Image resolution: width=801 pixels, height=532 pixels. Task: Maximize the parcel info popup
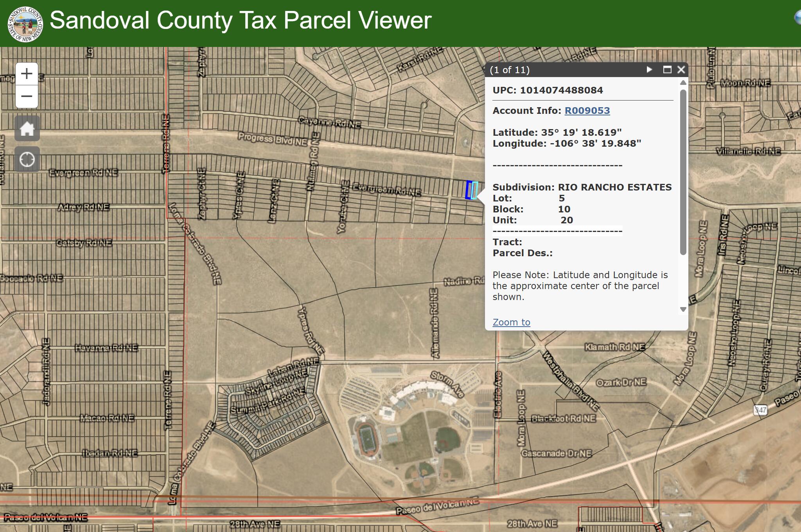667,70
